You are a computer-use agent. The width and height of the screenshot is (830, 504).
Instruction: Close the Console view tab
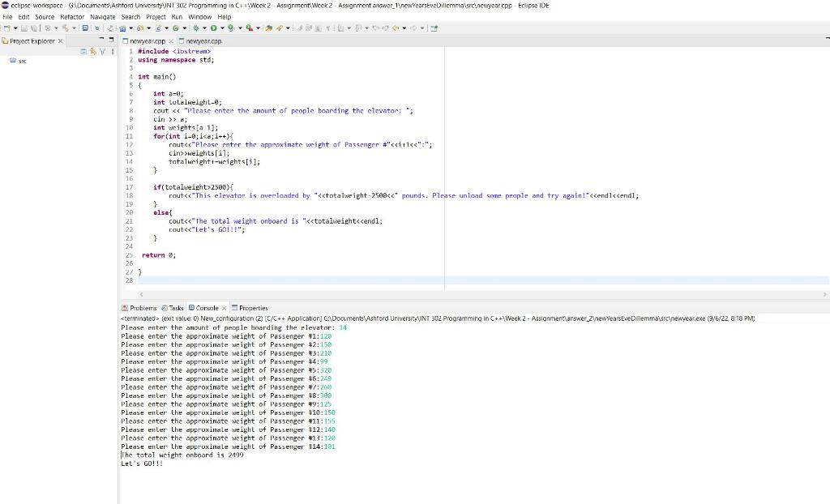(x=224, y=308)
